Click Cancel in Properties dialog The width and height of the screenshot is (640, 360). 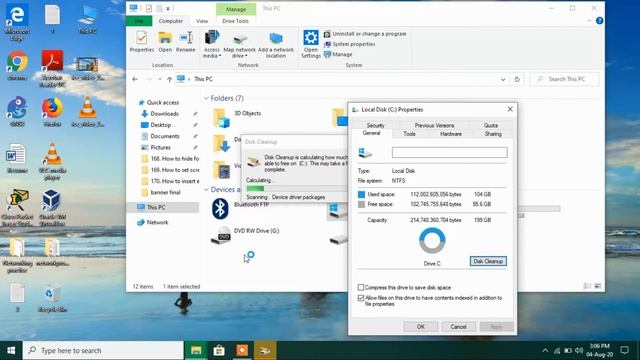pos(458,327)
